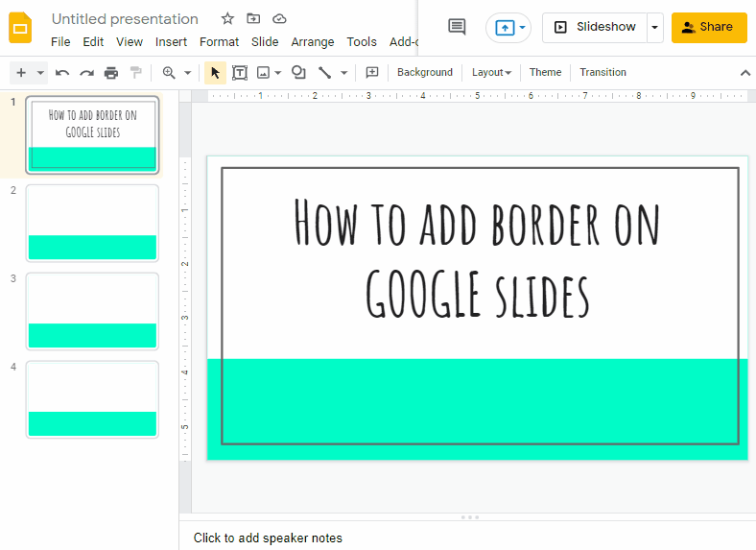This screenshot has height=550, width=756.
Task: Click the Zoom magnifier tool
Action: click(x=168, y=73)
